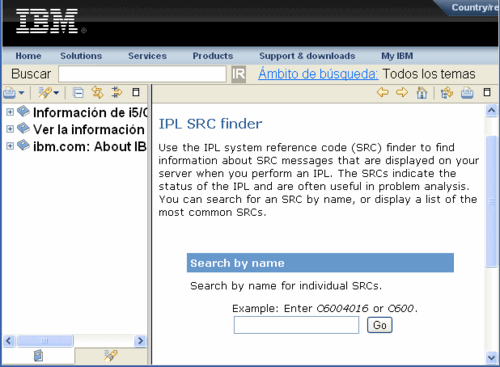This screenshot has height=367, width=500.
Task: Click the topic pane vertical scrollbar thumb
Action: 492,201
